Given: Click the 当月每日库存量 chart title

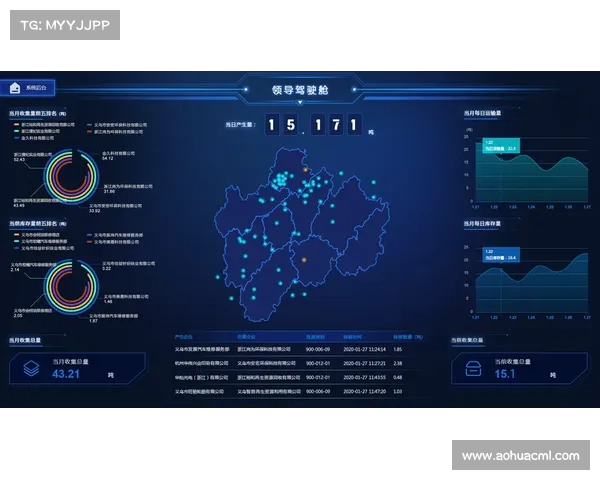Looking at the screenshot, I should 482,224.
